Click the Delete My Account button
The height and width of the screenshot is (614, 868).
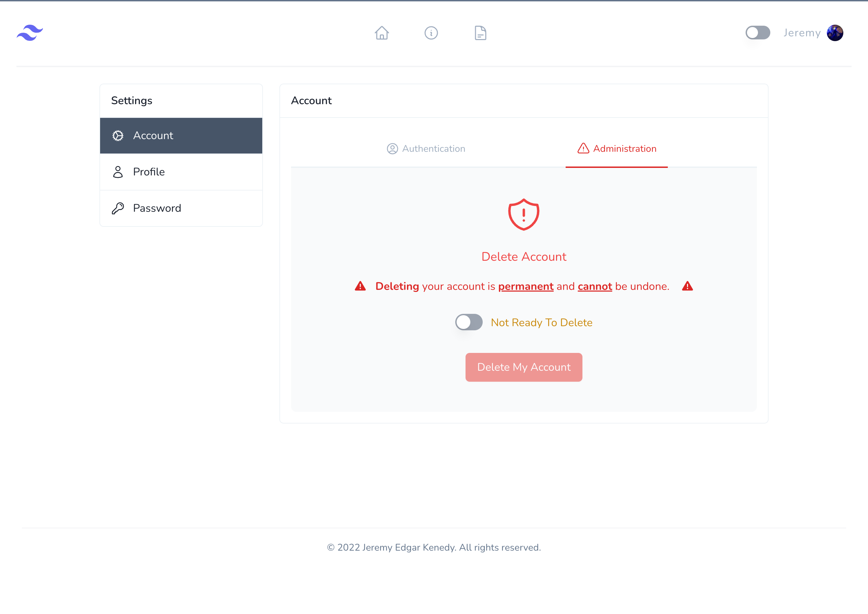524,367
